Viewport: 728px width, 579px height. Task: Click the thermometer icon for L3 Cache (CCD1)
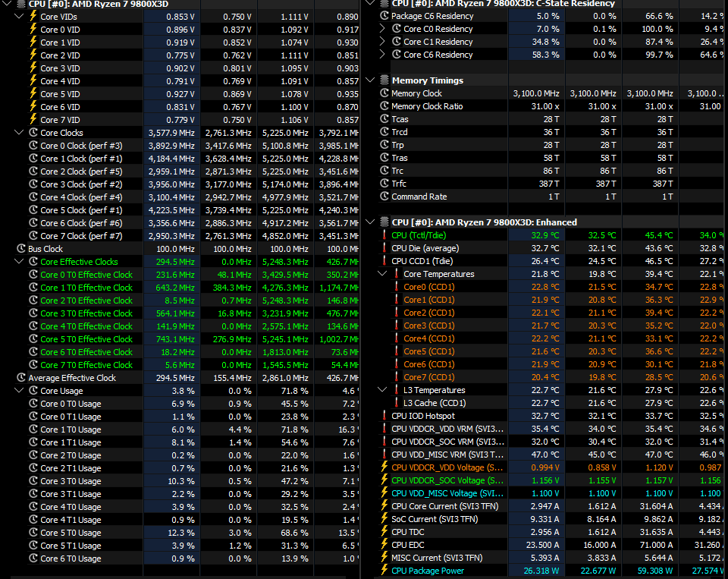(x=397, y=403)
